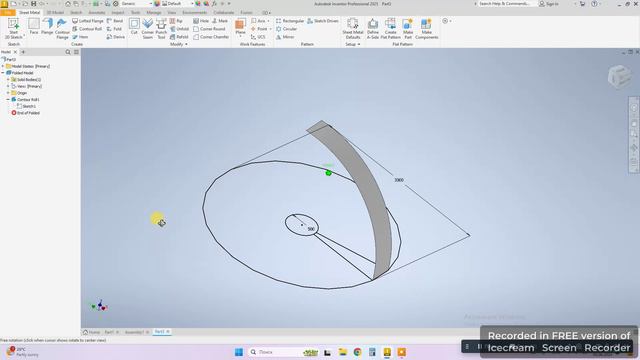Select the Cut tool

(134, 27)
